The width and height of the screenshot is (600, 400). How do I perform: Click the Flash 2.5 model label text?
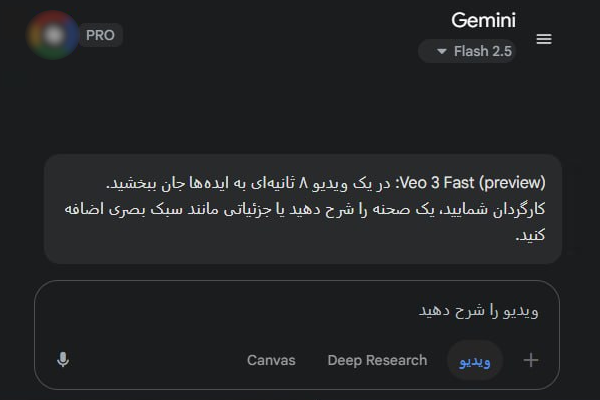coord(483,51)
